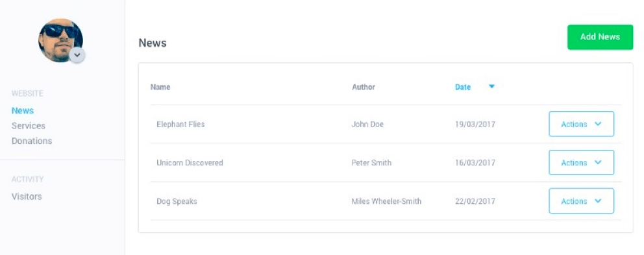
Task: Sort by the Author column header
Action: (x=364, y=87)
